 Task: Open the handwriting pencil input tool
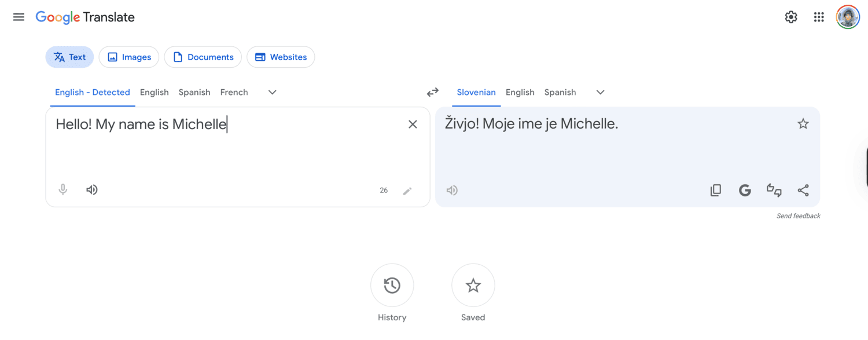tap(407, 191)
